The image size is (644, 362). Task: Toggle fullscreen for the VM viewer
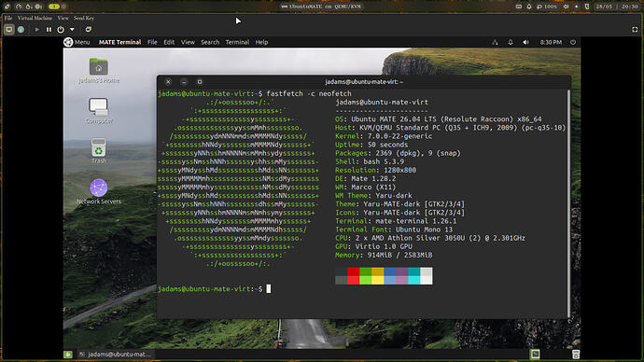(x=635, y=30)
